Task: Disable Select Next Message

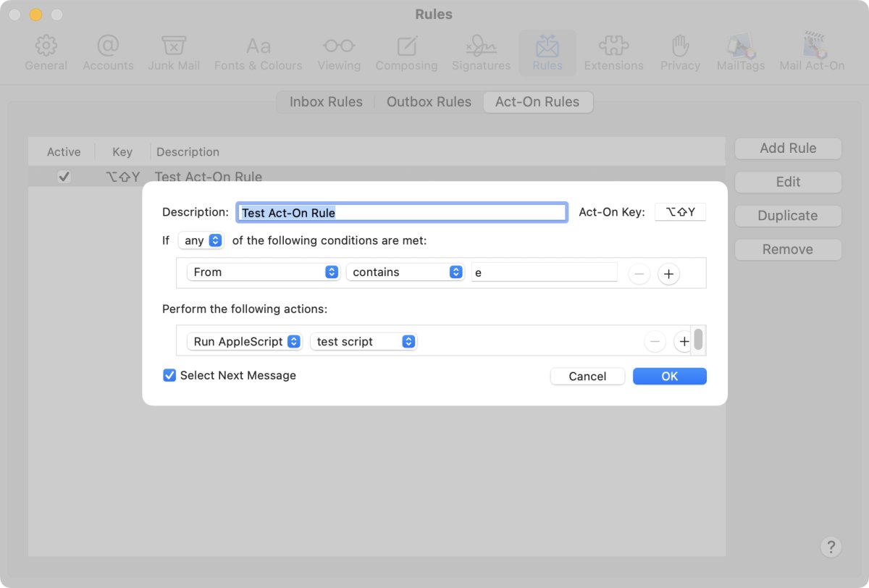Action: coord(169,375)
